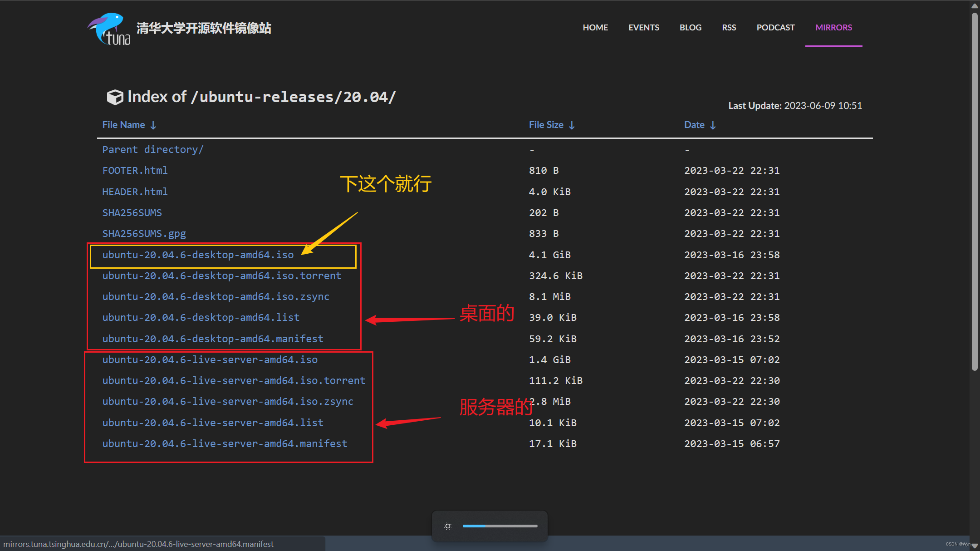Click the sort arrow next to File Name
Screen dimensions: 980x551
[x=153, y=125]
